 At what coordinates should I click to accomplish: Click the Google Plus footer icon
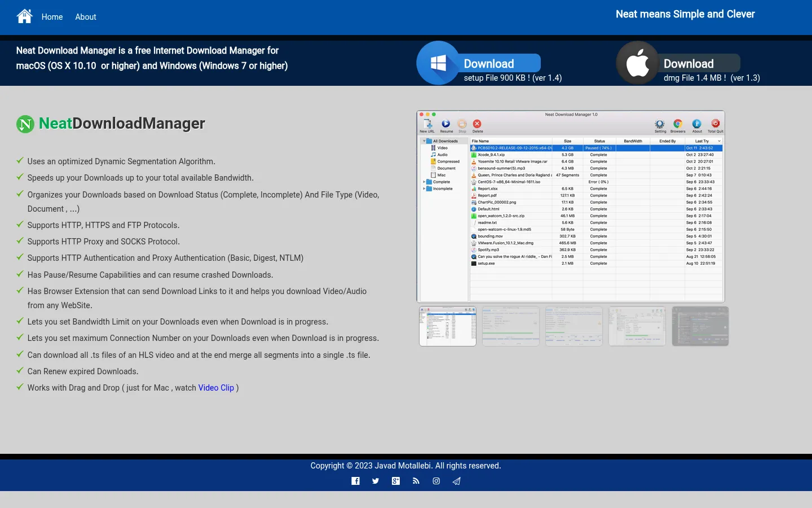[x=396, y=481]
